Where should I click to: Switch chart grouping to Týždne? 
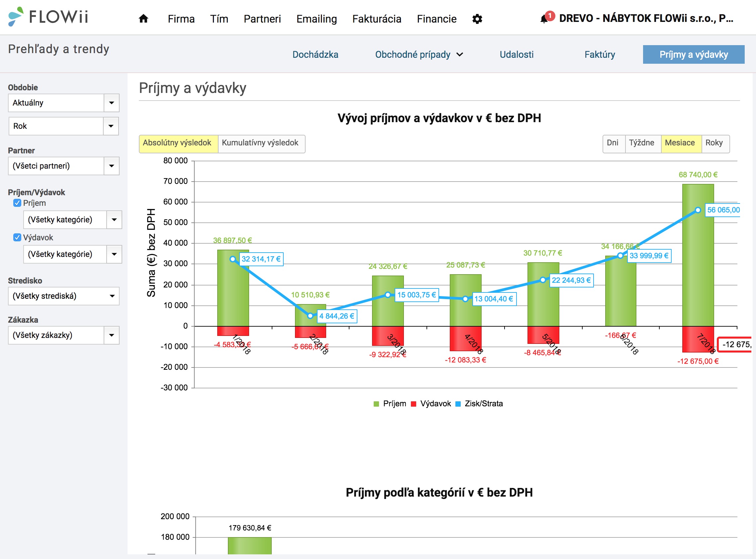tap(643, 143)
